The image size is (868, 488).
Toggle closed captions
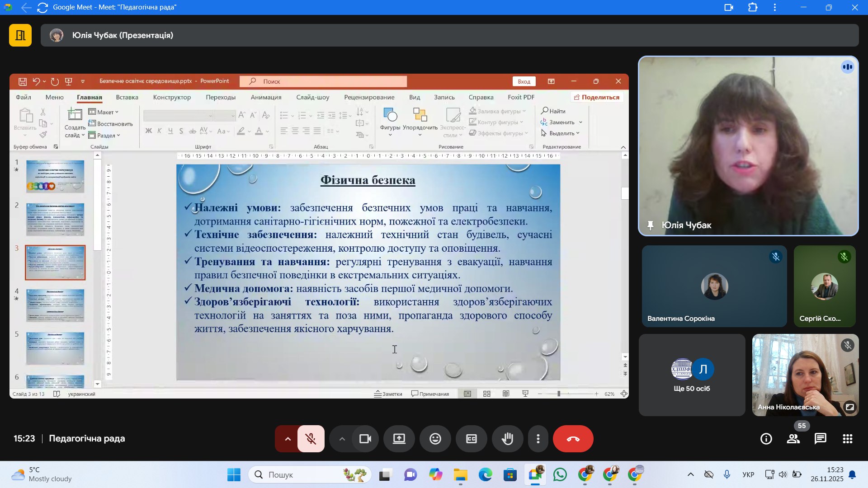(472, 439)
